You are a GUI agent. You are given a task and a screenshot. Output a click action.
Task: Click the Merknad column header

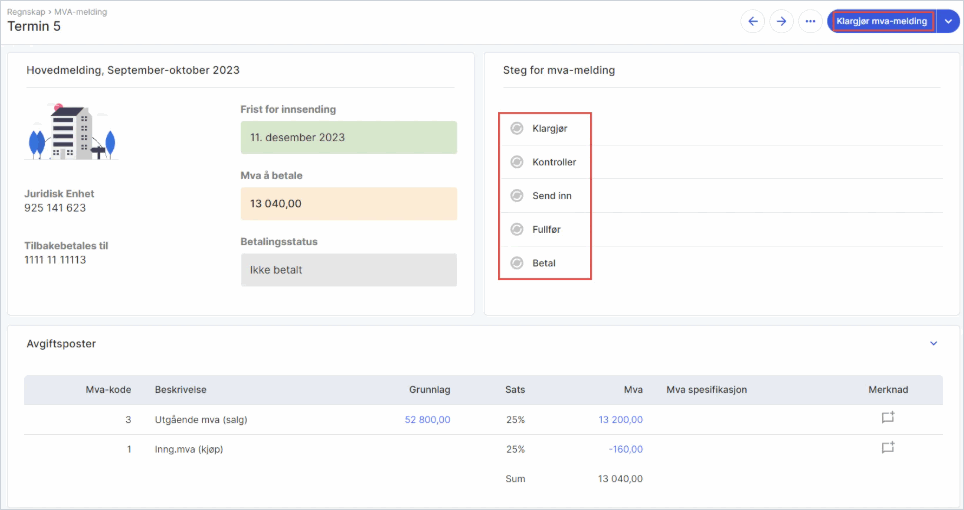pos(888,390)
